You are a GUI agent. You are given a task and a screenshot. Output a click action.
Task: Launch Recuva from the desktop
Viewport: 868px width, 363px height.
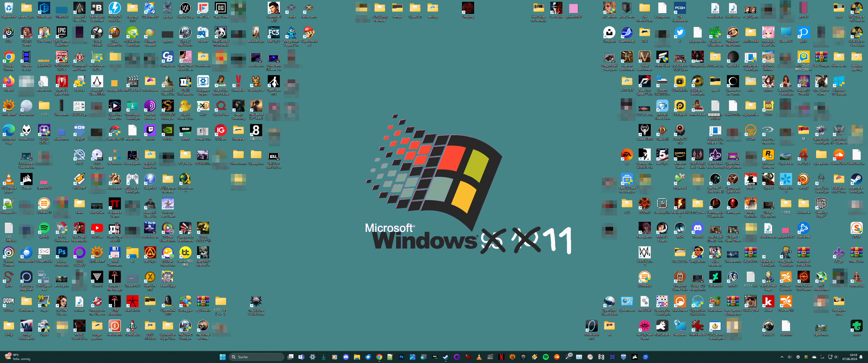pyautogui.click(x=79, y=82)
